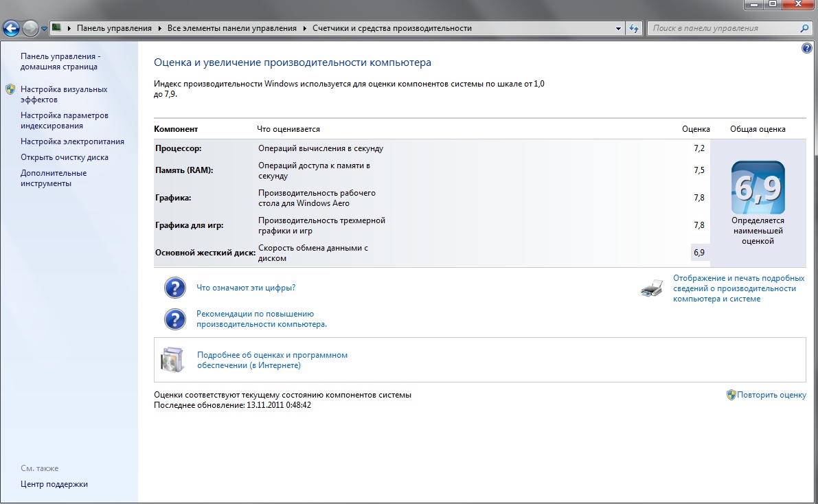Click the blue help icon at top right
The height and width of the screenshot is (504, 818).
pyautogui.click(x=806, y=49)
